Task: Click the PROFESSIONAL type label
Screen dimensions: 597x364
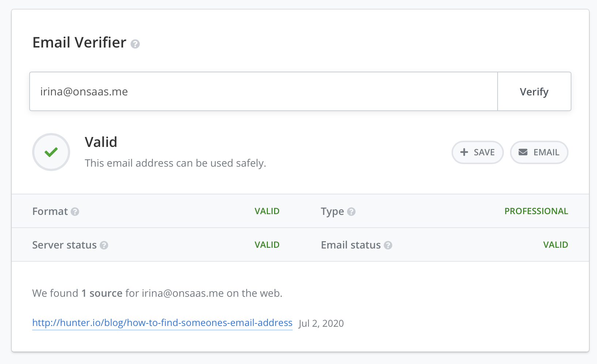Action: tap(536, 211)
